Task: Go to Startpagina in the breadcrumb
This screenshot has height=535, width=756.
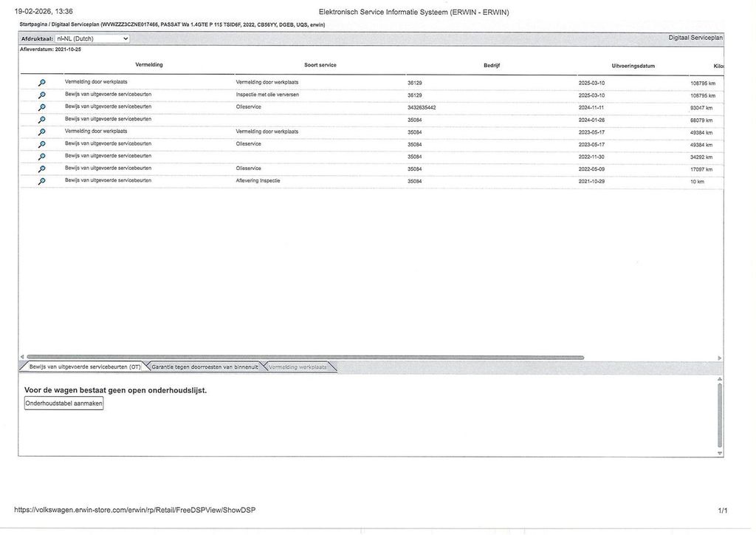Action: pos(34,24)
